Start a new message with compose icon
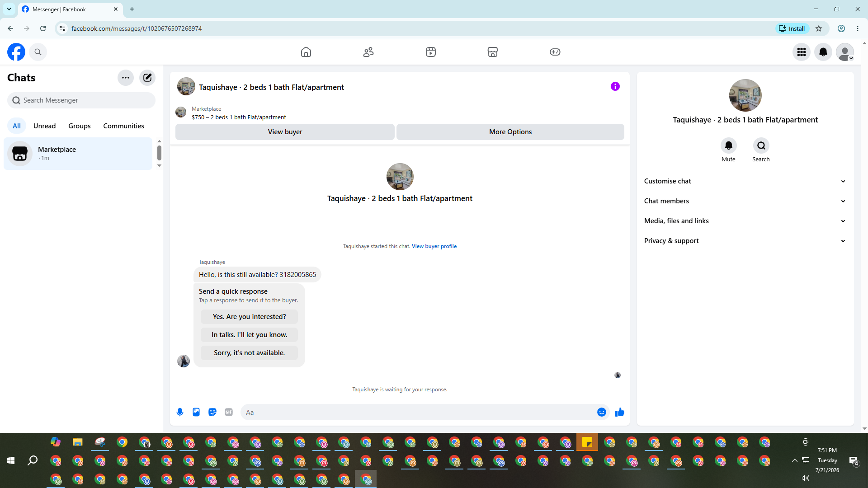Image resolution: width=868 pixels, height=488 pixels. tap(147, 78)
